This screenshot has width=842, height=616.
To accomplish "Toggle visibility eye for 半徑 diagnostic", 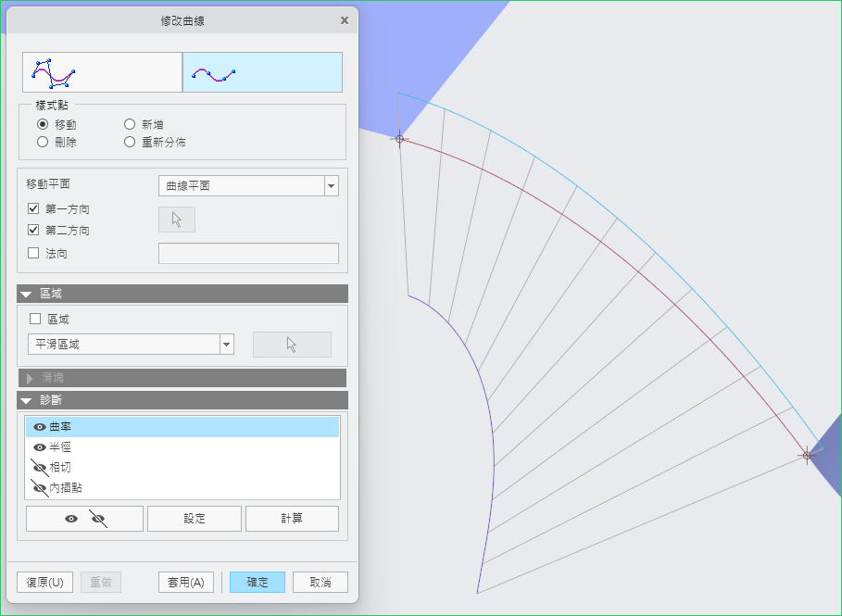I will click(40, 447).
